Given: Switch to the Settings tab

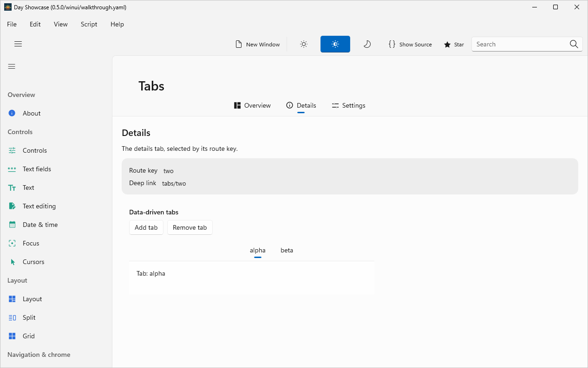Looking at the screenshot, I should pos(349,105).
